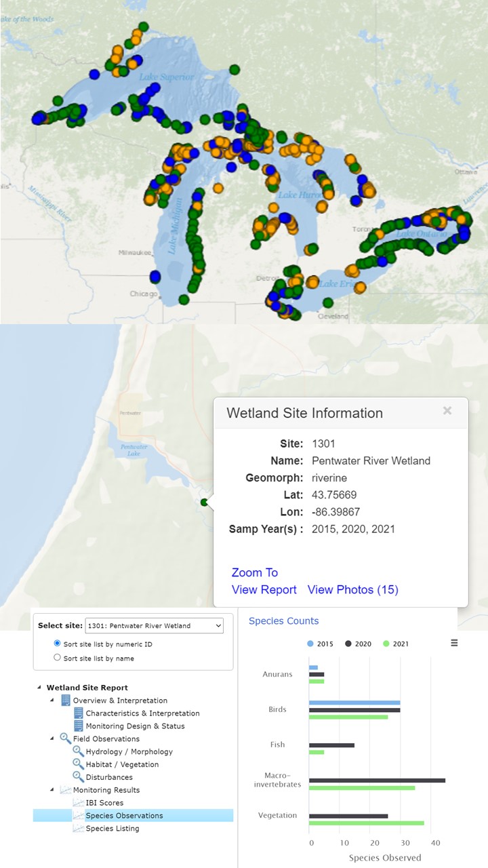Click the Monitoring Design & Status document icon
This screenshot has width=488, height=868.
(x=79, y=726)
